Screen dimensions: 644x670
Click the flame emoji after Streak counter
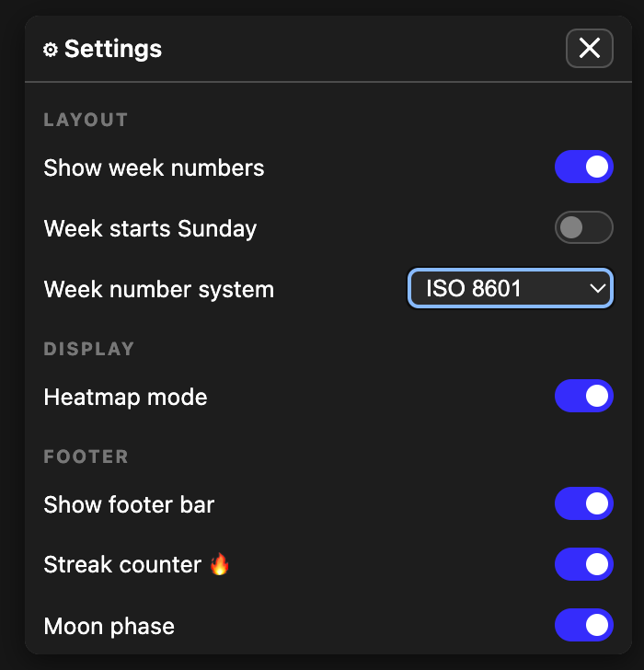[x=219, y=564]
